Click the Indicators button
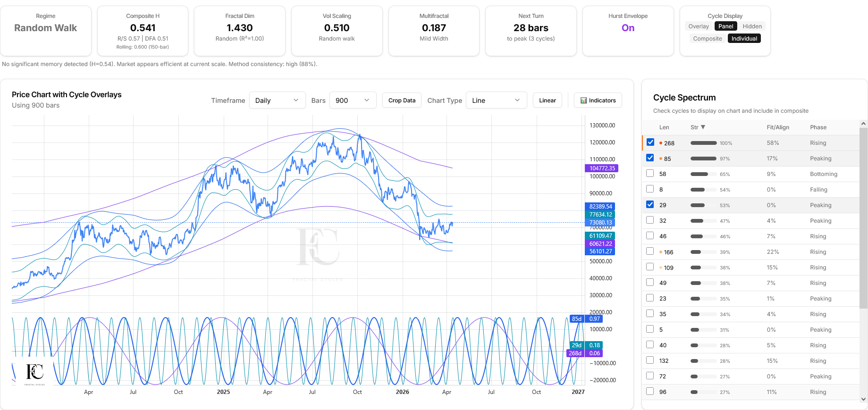868x410 pixels. click(x=598, y=100)
